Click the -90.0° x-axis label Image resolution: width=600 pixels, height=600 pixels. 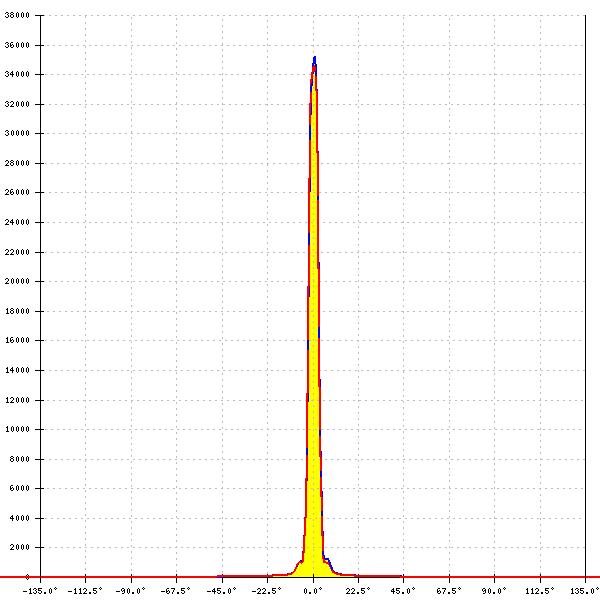tap(131, 591)
